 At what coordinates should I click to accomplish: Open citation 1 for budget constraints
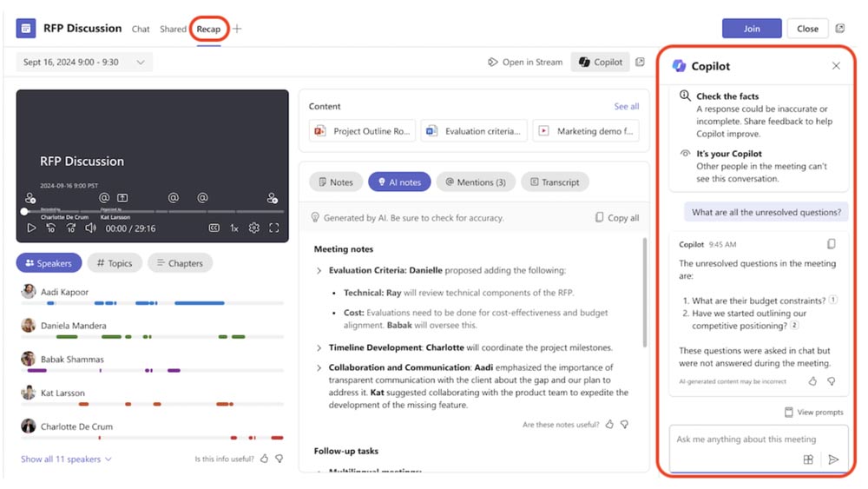(833, 300)
